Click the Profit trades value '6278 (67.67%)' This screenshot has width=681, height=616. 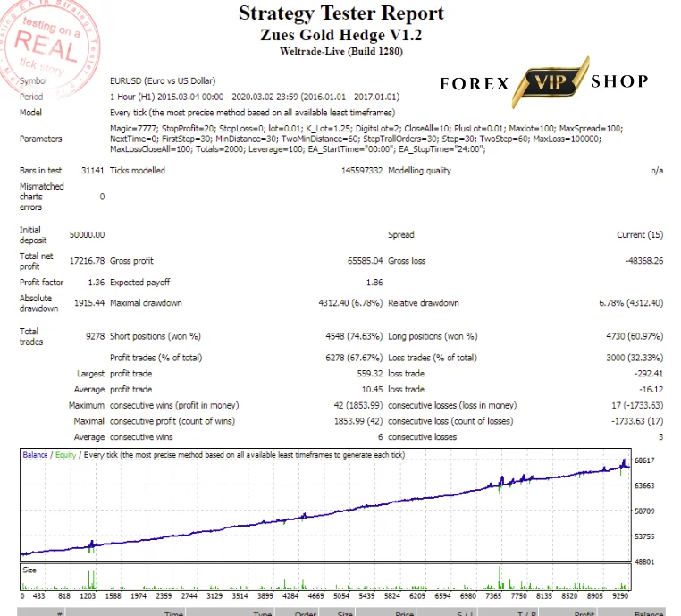pyautogui.click(x=354, y=358)
